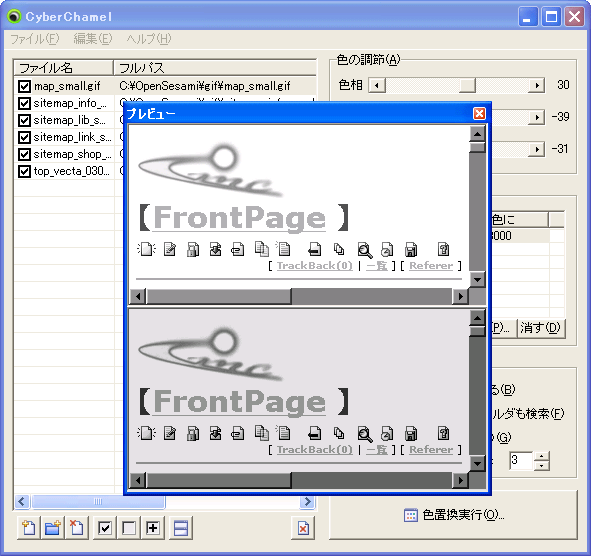Click the 色置換実行(O)... button
This screenshot has height=556, width=591.
pos(454,515)
